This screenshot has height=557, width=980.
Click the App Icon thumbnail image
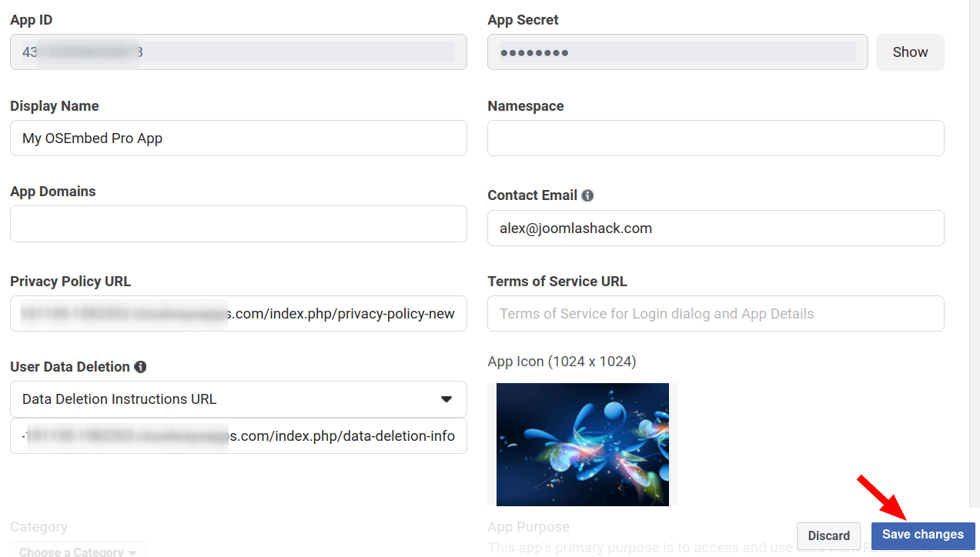583,445
